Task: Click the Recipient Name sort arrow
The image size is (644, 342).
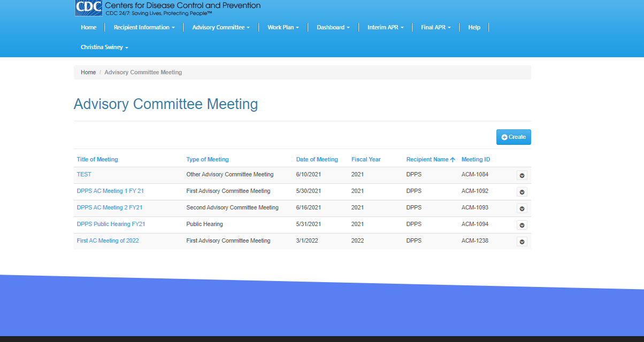Action: click(453, 160)
